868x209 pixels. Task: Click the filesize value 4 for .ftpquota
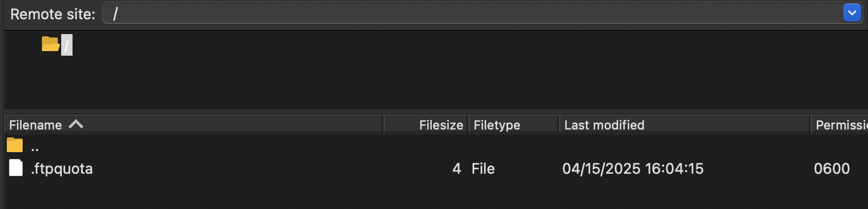pos(457,169)
